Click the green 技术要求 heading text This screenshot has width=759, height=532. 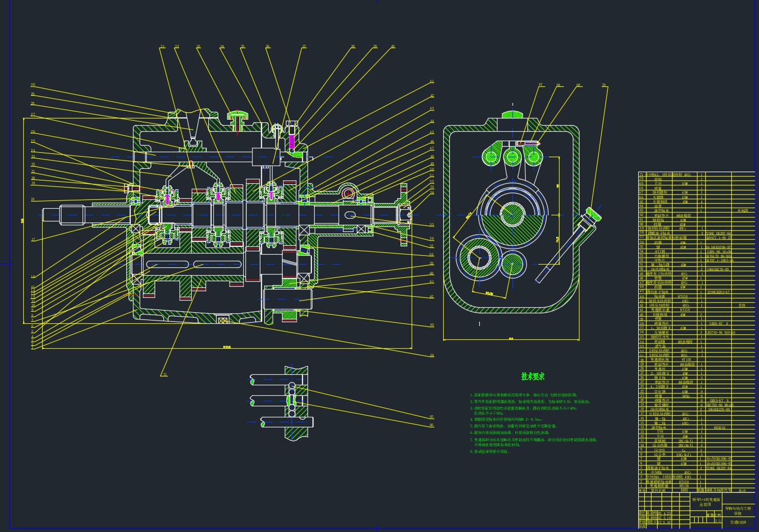click(x=533, y=376)
